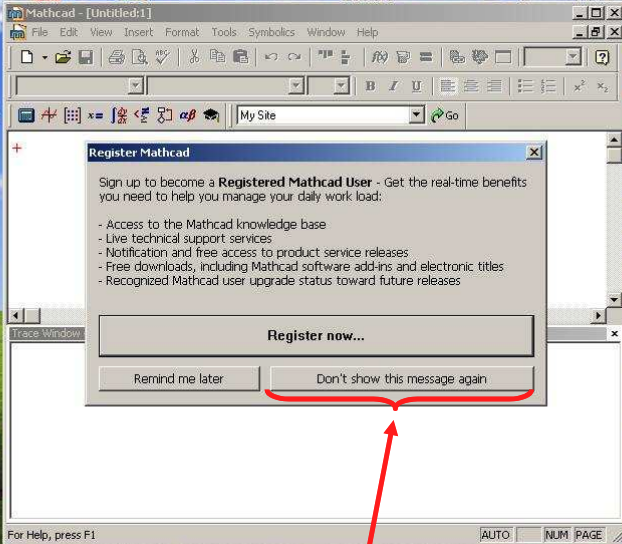Viewport: 622px width, 544px height.
Task: Toggle Underline formatting button
Action: tap(416, 87)
